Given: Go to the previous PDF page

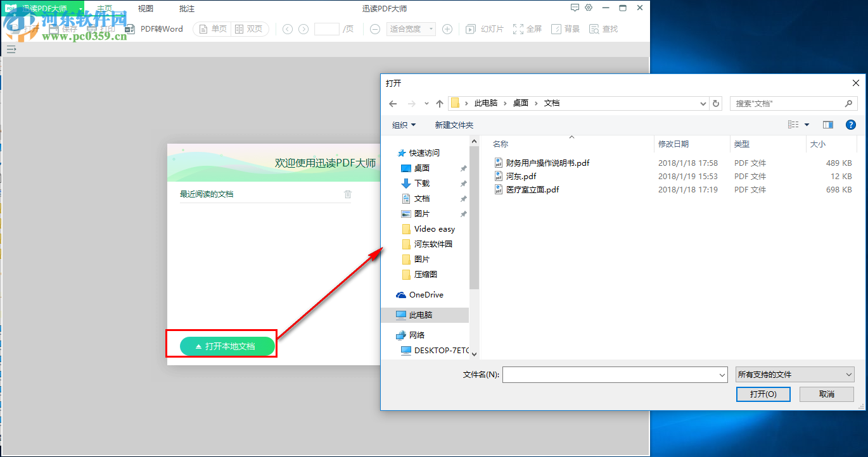Looking at the screenshot, I should tap(288, 29).
